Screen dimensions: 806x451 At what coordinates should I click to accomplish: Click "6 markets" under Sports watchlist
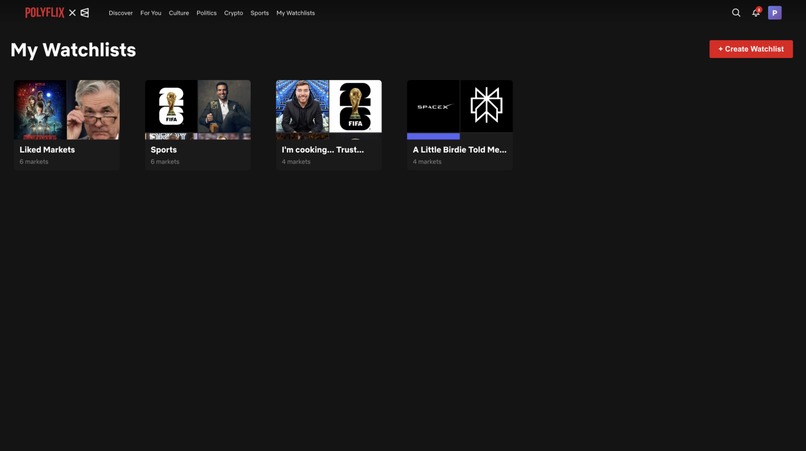165,161
